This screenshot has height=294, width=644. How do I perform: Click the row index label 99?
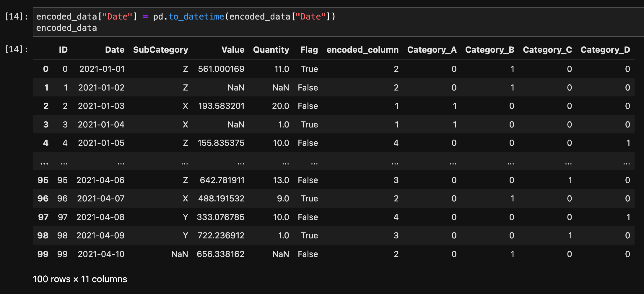click(x=43, y=254)
